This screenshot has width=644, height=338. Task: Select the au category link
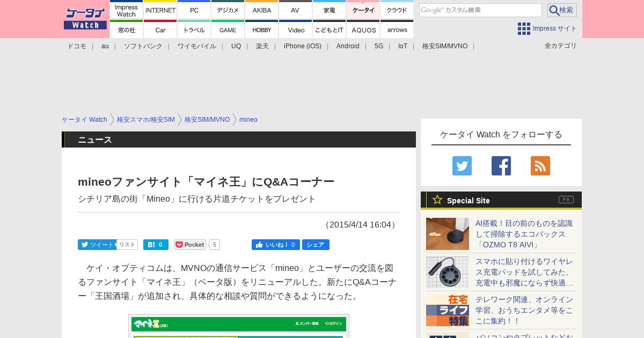pos(105,46)
